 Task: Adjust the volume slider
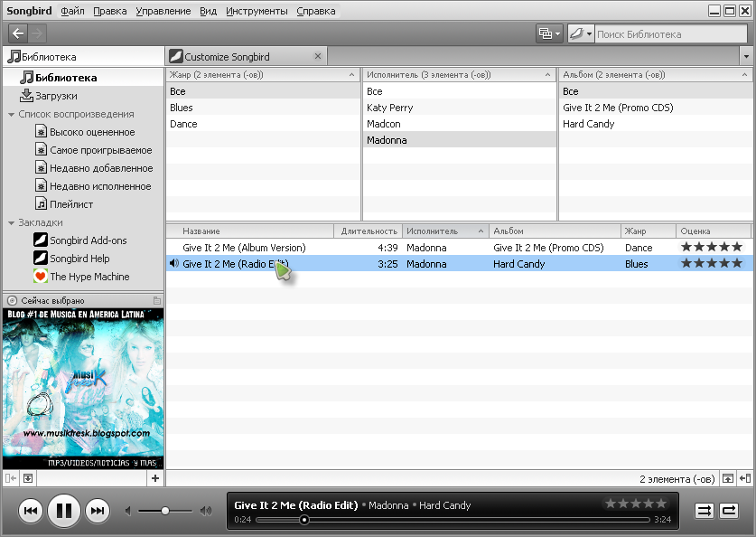[x=165, y=511]
